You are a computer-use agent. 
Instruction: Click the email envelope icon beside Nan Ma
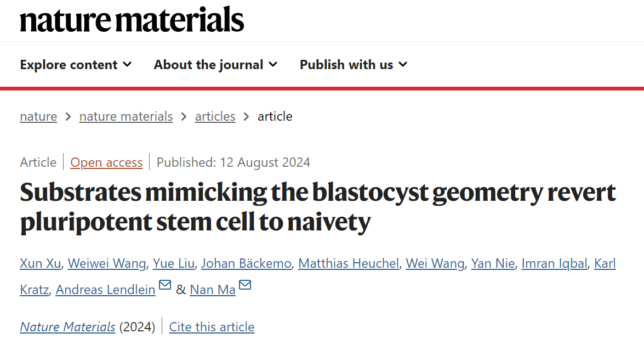245,285
